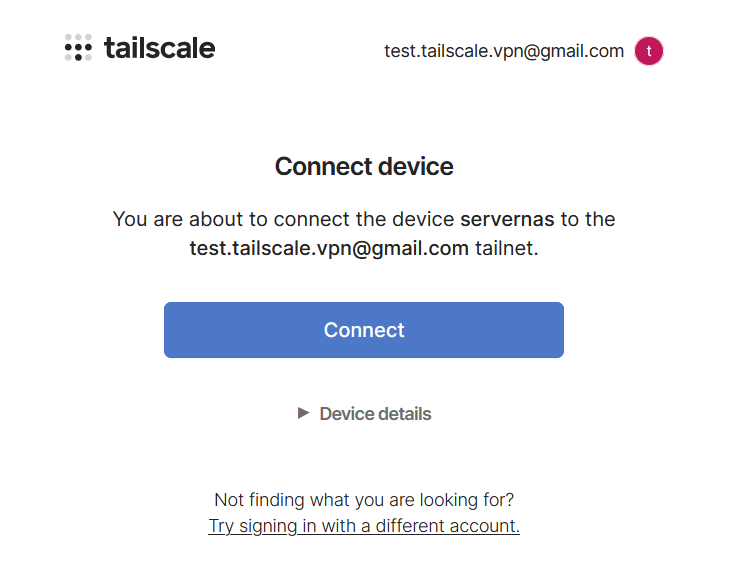Click the bold tailnet email in description
Screen dimensions: 729x565
[329, 249]
